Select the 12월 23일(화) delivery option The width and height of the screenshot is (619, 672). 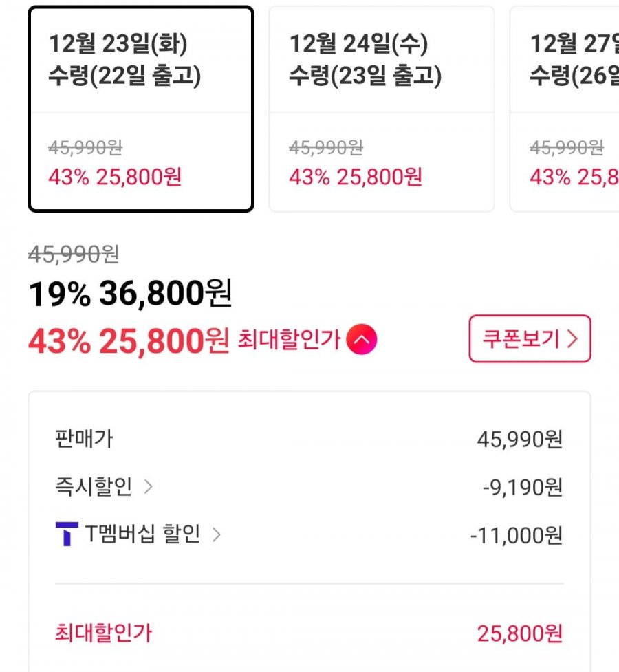click(141, 109)
